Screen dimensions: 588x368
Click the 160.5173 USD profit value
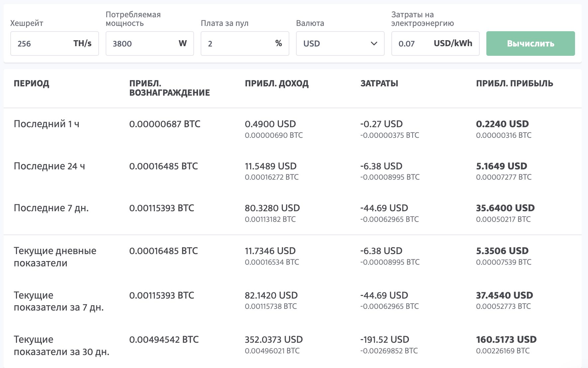click(x=506, y=339)
